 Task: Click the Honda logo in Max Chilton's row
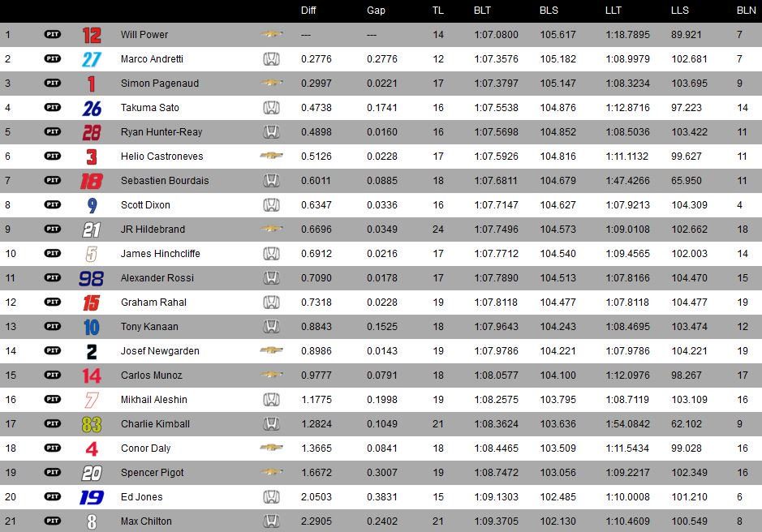tap(271, 521)
